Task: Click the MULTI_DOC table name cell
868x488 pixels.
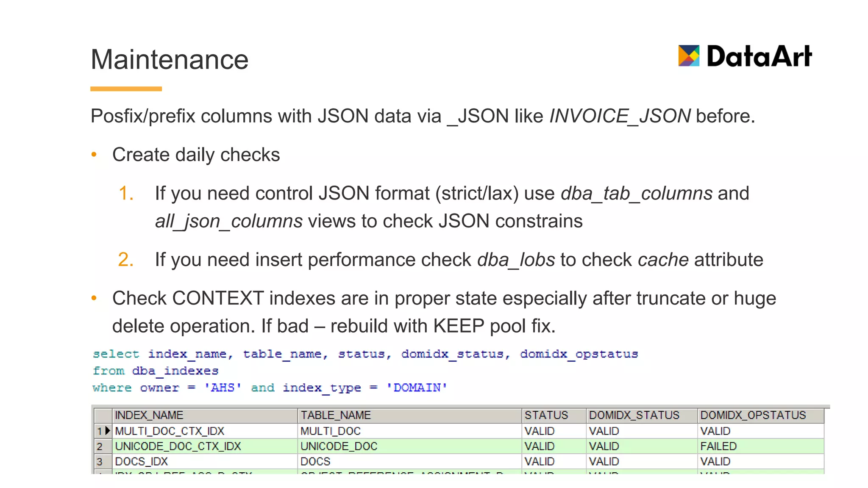Action: 410,431
